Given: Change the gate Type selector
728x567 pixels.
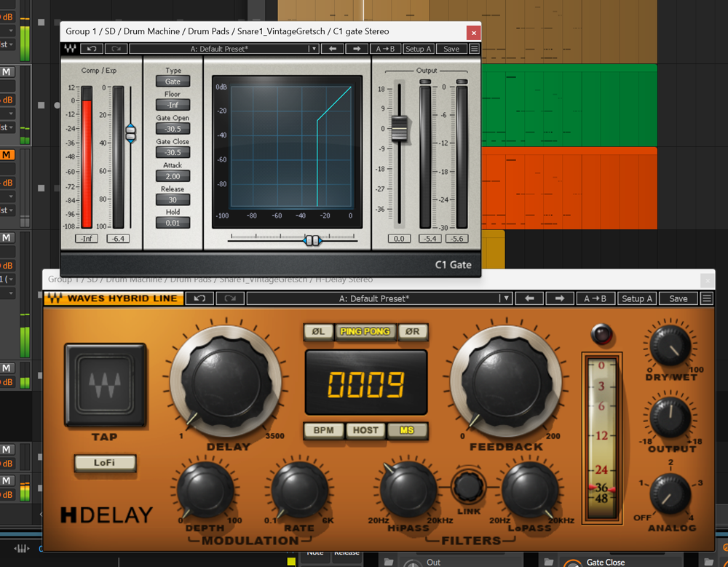Looking at the screenshot, I should (173, 82).
